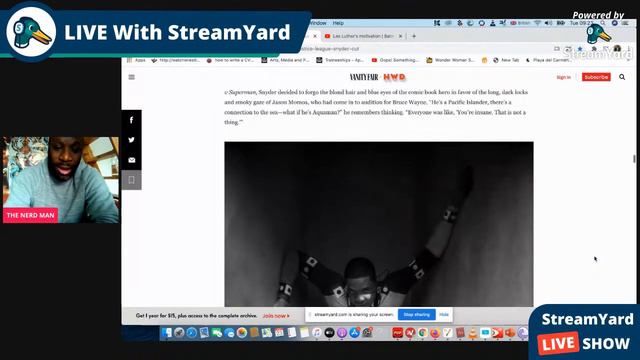Open Safari from the dock

[x=191, y=333]
